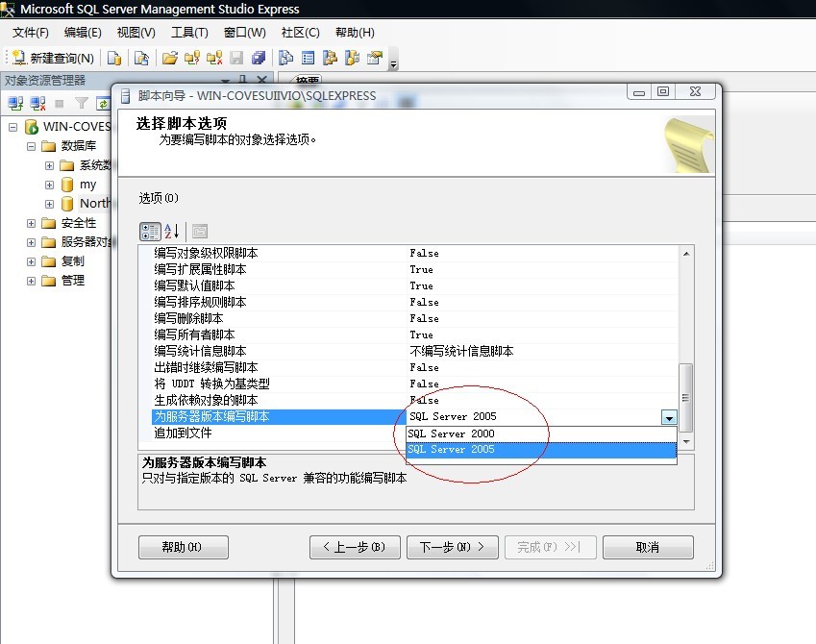The height and width of the screenshot is (644, 816).
Task: Expand the 安全性 folder
Action: tap(31, 223)
